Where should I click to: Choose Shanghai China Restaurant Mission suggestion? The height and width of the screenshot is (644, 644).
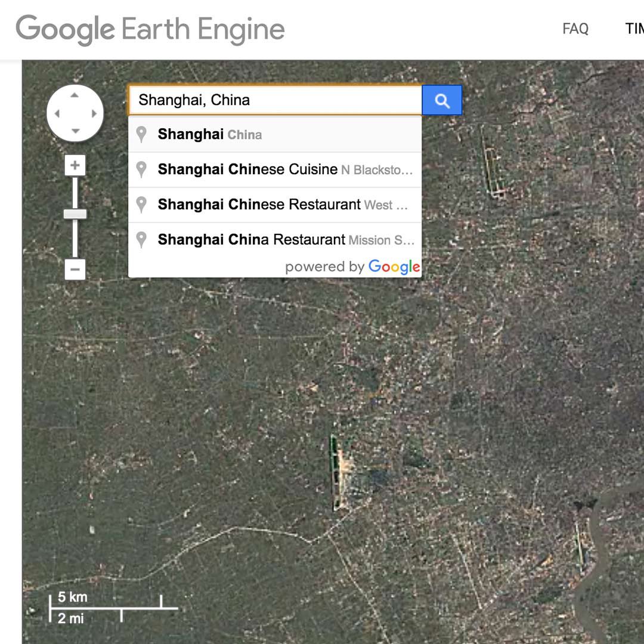tap(275, 240)
